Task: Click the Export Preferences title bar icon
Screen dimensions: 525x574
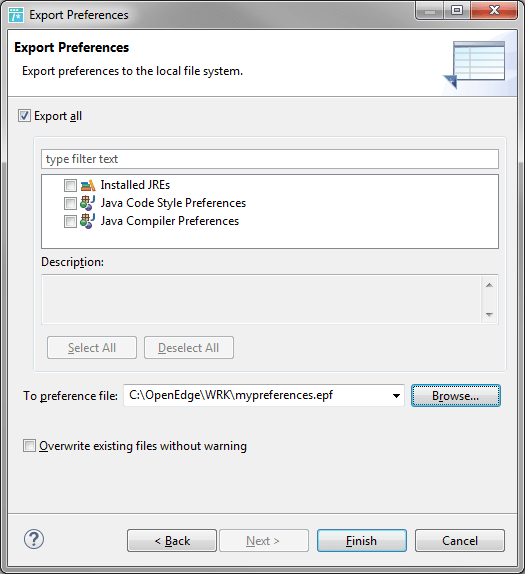Action: [x=16, y=15]
